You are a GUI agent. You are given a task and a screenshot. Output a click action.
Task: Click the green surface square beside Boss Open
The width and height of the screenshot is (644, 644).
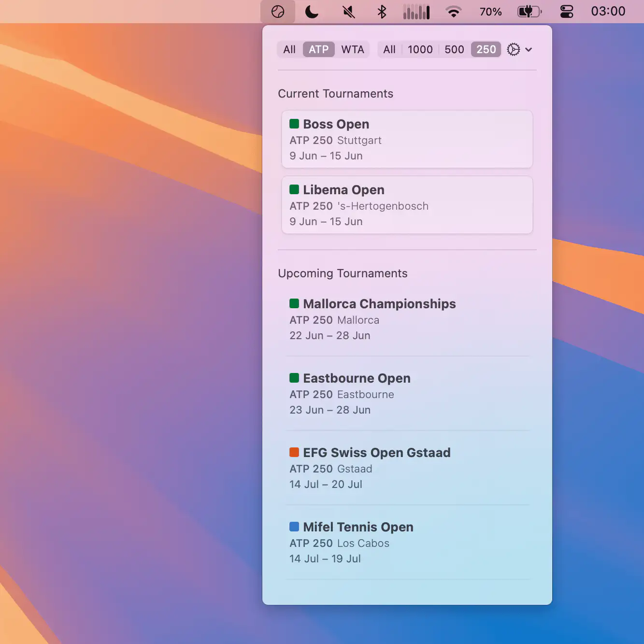294,124
